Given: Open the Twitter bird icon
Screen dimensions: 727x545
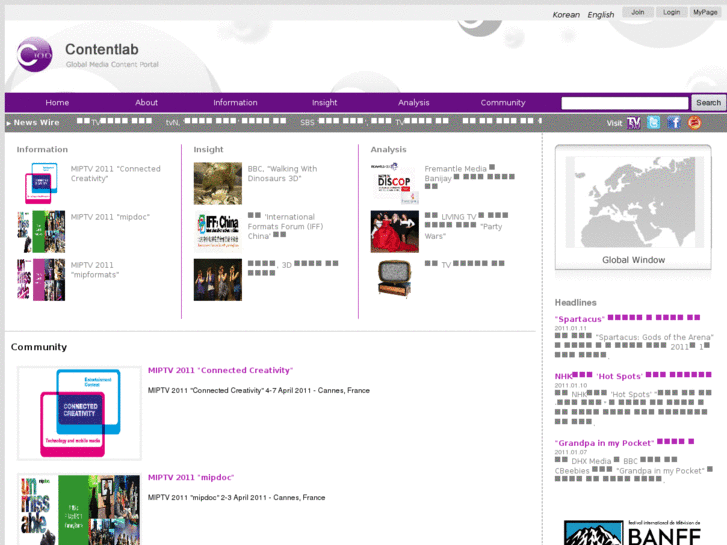Looking at the screenshot, I should (x=653, y=122).
